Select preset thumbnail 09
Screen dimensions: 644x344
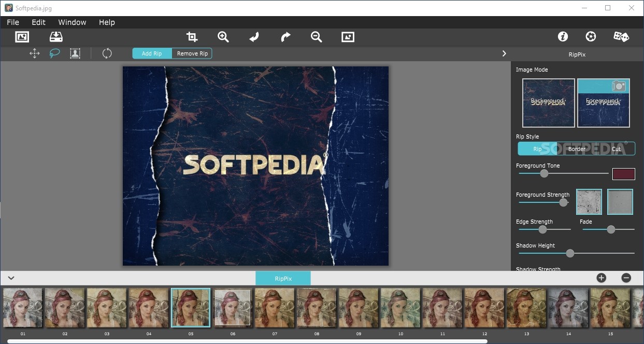[359, 308]
